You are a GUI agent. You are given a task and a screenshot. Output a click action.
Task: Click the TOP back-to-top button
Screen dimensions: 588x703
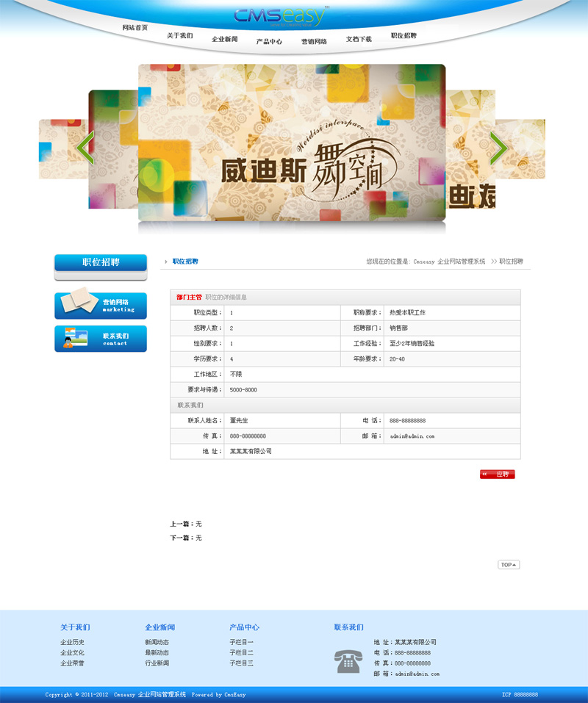(x=509, y=565)
